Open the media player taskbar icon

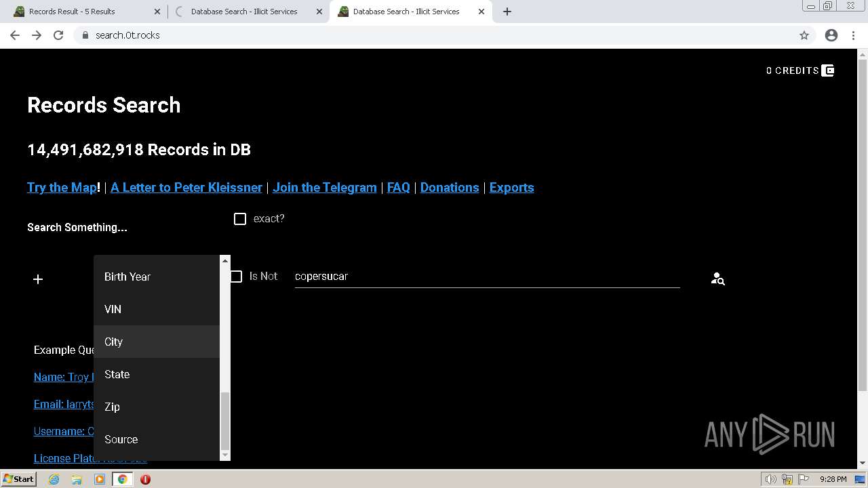point(100,479)
